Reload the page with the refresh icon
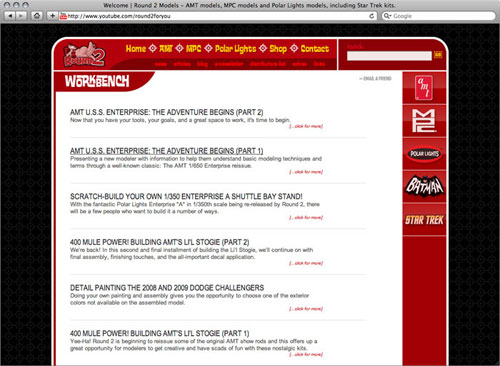The image size is (500, 366). pyautogui.click(x=371, y=16)
